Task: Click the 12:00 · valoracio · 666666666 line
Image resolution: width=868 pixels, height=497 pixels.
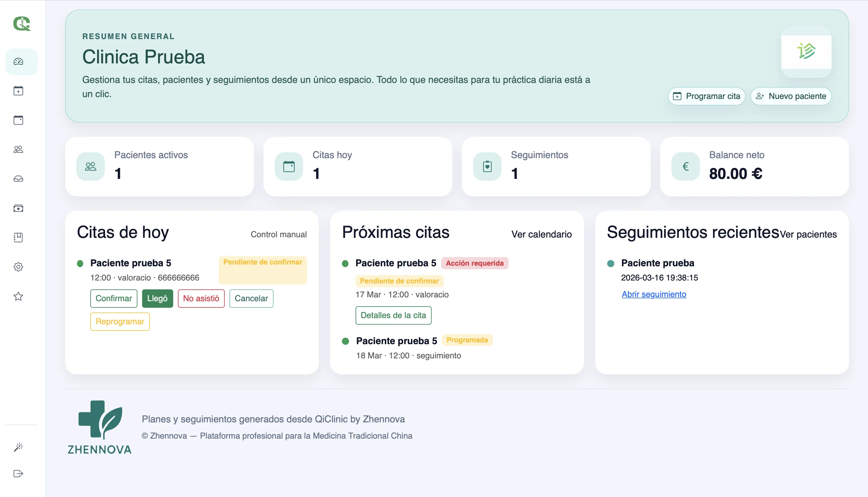Action: pos(145,278)
